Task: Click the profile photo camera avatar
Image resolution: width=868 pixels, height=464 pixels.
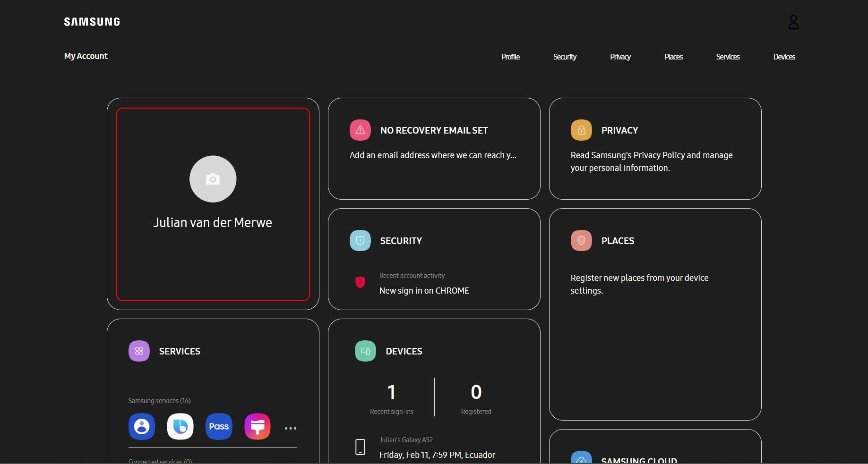Action: 213,179
